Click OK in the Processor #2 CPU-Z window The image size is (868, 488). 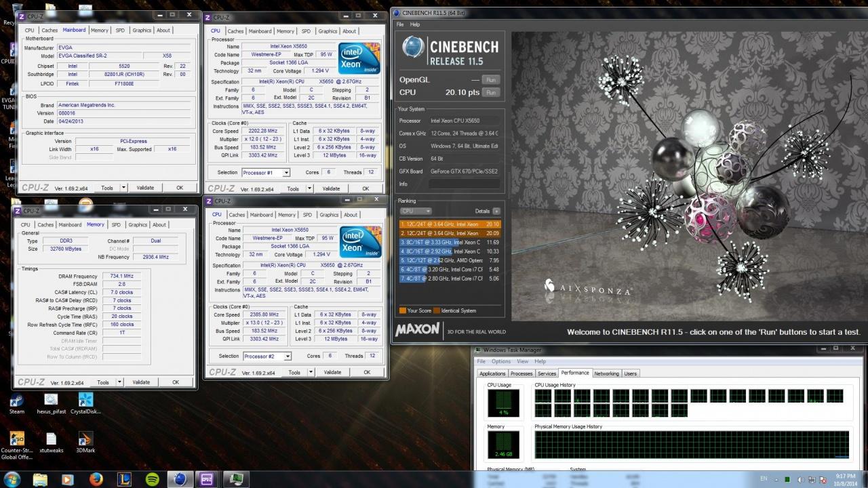(367, 372)
